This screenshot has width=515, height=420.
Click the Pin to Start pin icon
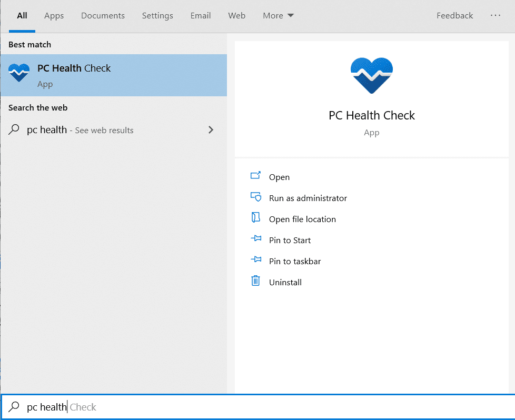256,240
